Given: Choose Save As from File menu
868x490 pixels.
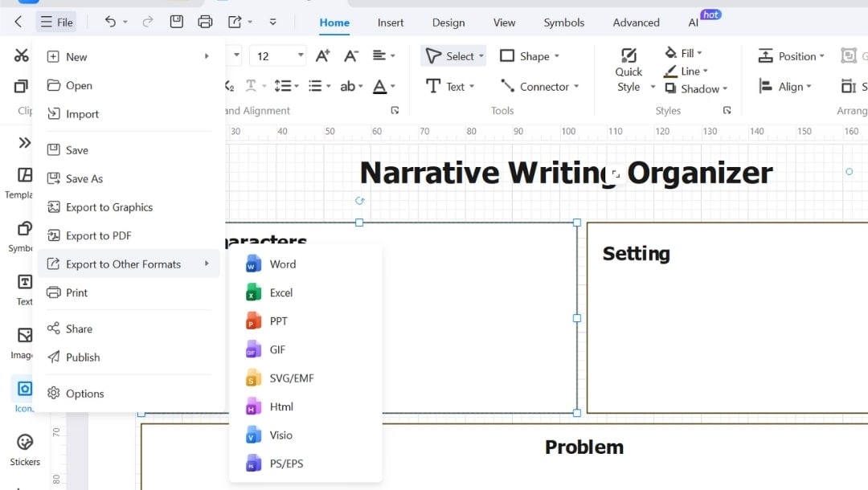Looking at the screenshot, I should point(129,178).
